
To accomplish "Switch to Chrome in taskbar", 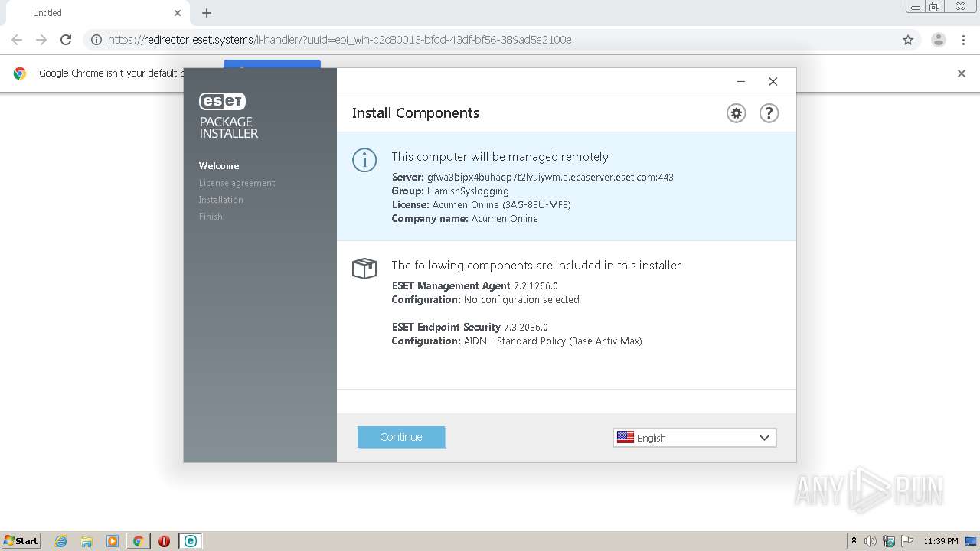I will pos(138,541).
